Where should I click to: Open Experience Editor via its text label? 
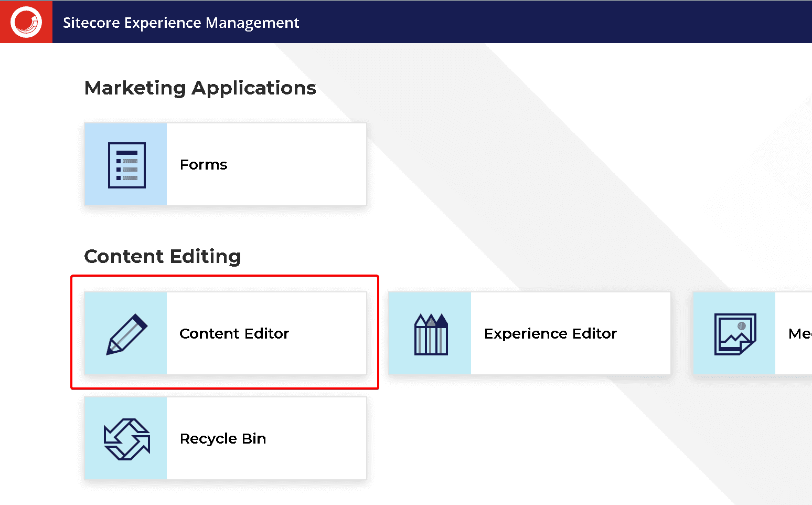(550, 334)
